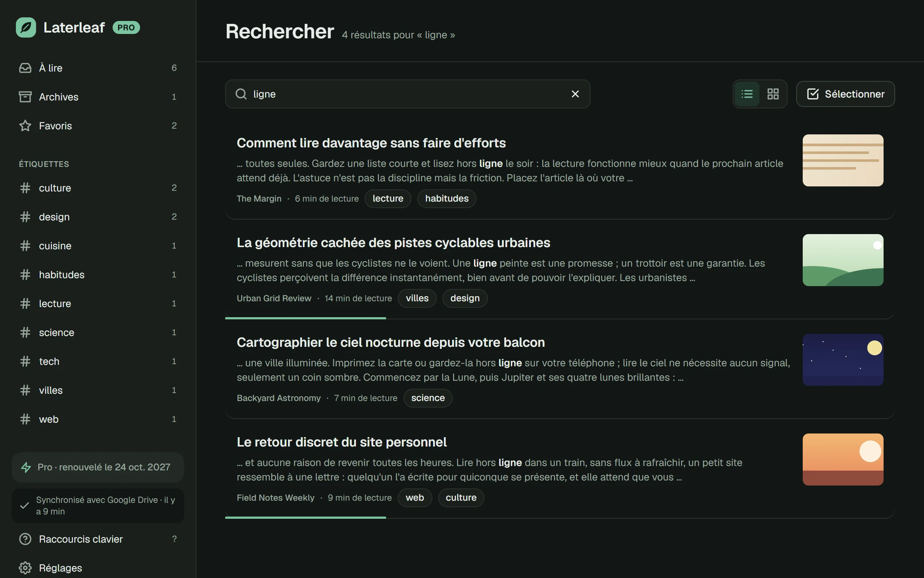Open the Favoris section
The image size is (924, 578).
(x=98, y=126)
